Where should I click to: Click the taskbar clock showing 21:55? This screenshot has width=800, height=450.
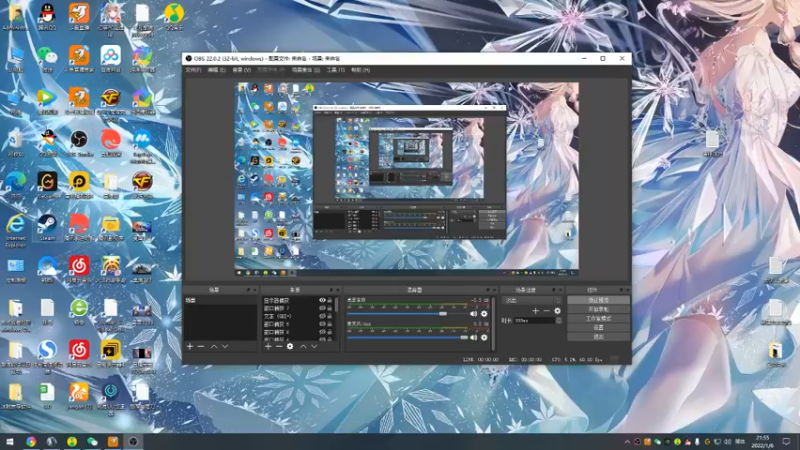coord(763,442)
